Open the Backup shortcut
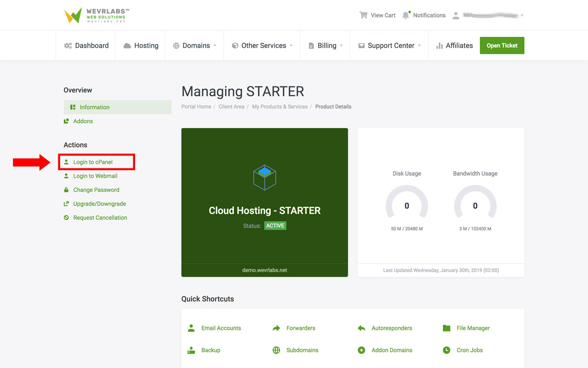 pyautogui.click(x=211, y=350)
